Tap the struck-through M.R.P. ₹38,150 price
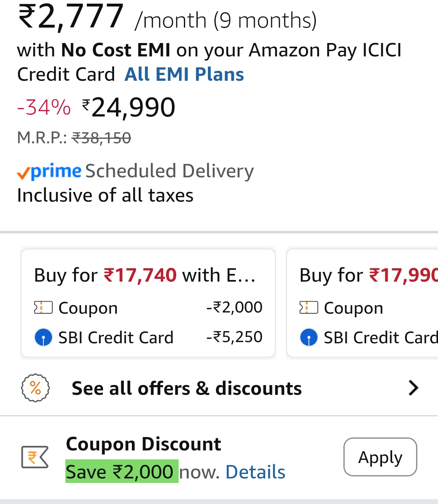Image resolution: width=438 pixels, height=504 pixels. click(101, 138)
